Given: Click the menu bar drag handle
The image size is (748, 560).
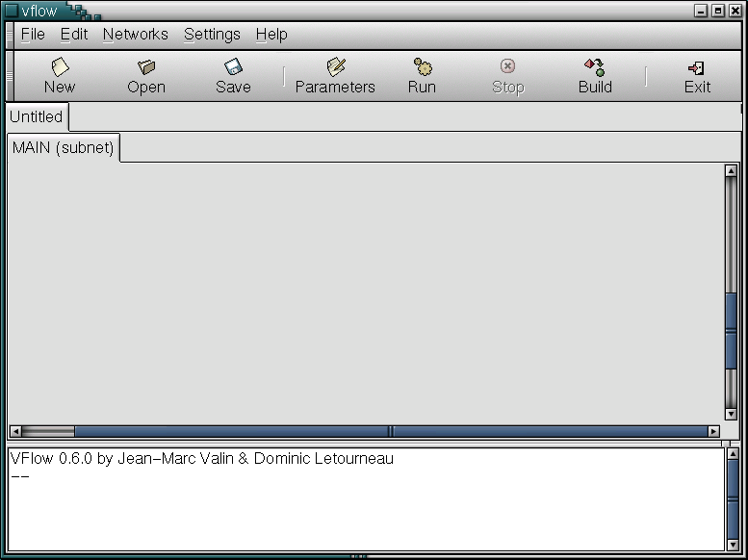Looking at the screenshot, I should (x=10, y=36).
